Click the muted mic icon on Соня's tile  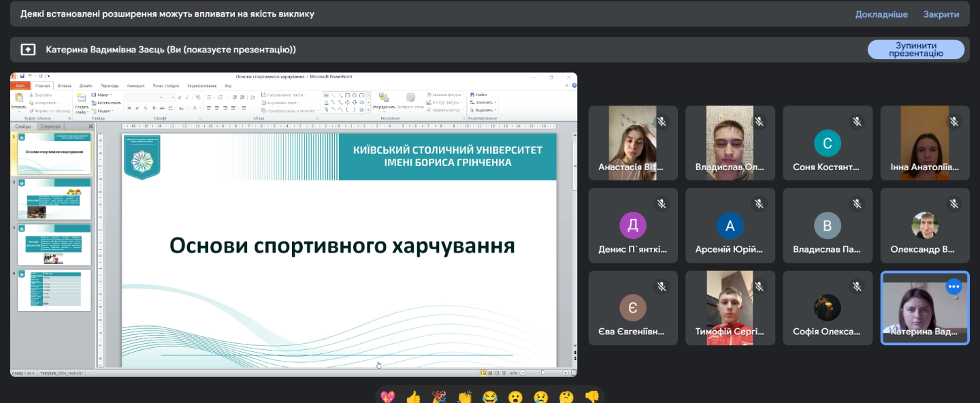click(x=857, y=121)
